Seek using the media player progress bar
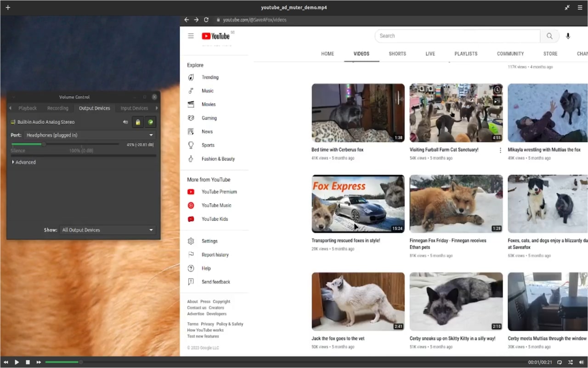This screenshot has width=588, height=368. pyautogui.click(x=285, y=362)
